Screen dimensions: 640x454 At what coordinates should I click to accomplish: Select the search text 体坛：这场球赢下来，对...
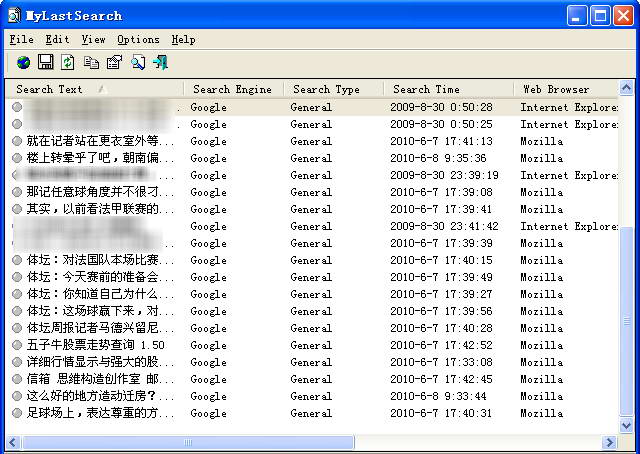[x=100, y=311]
